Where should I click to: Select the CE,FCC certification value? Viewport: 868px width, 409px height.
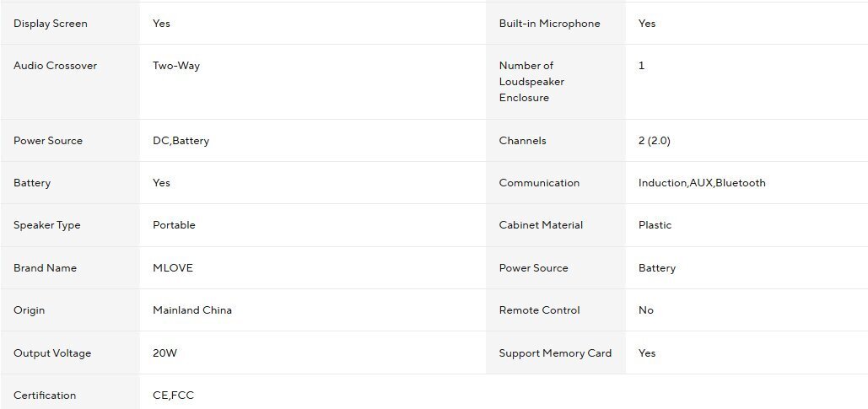tap(174, 396)
